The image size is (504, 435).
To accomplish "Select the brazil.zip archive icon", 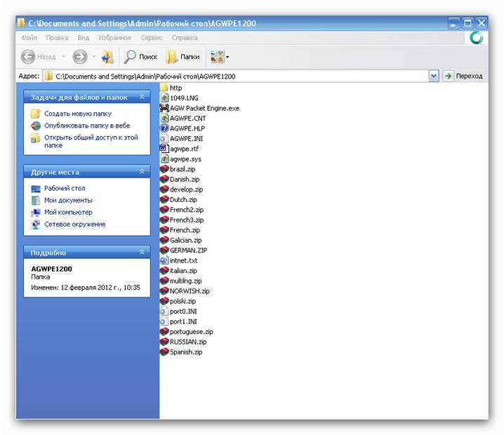I will [x=164, y=169].
